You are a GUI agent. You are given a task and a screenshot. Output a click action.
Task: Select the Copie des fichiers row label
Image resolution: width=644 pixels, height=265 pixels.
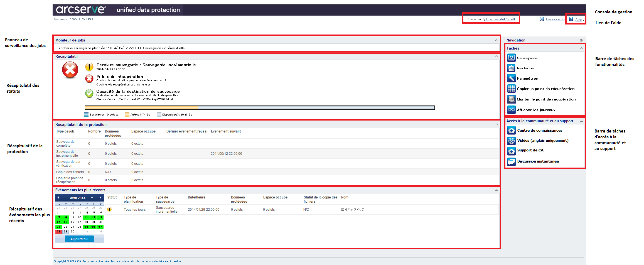point(70,172)
